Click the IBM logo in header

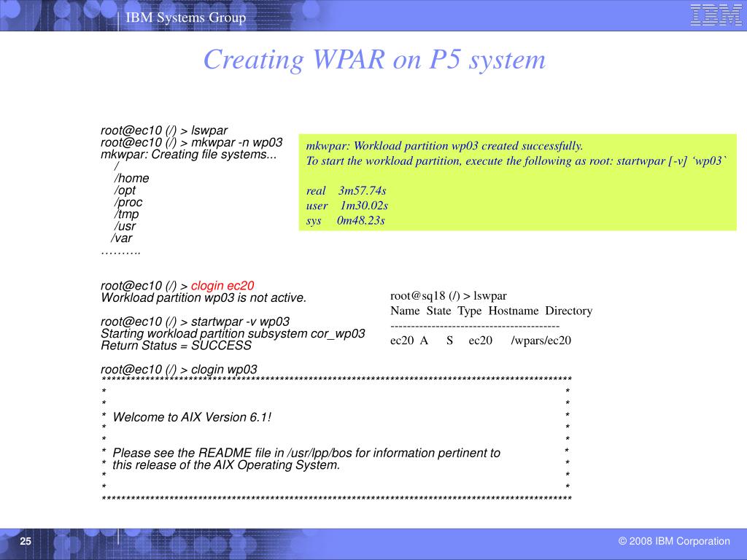point(716,15)
